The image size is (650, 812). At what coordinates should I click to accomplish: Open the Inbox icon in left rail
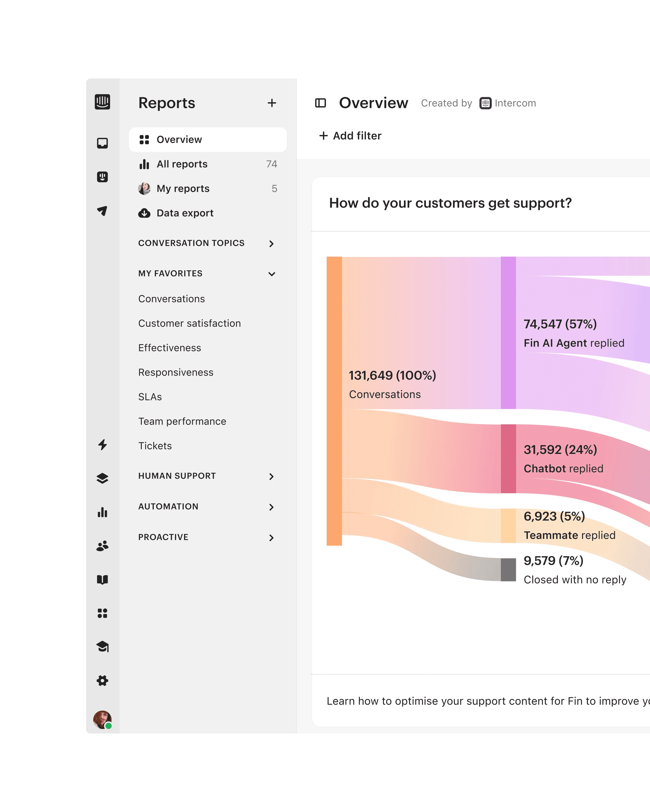(102, 143)
